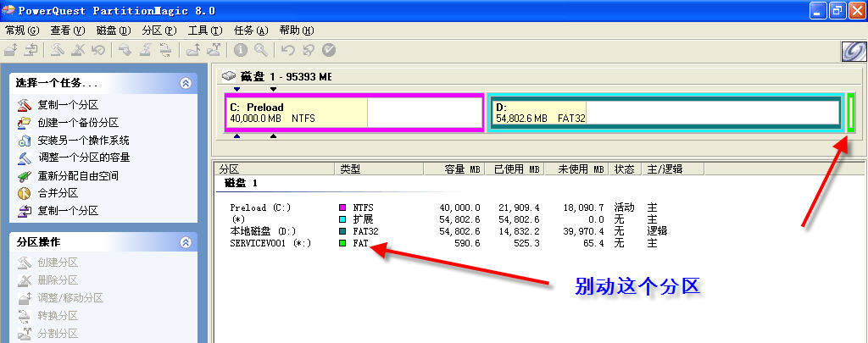Viewport: 868px width, 343px height.
Task: Click magenta NTFS color swatch in list
Action: (342, 208)
